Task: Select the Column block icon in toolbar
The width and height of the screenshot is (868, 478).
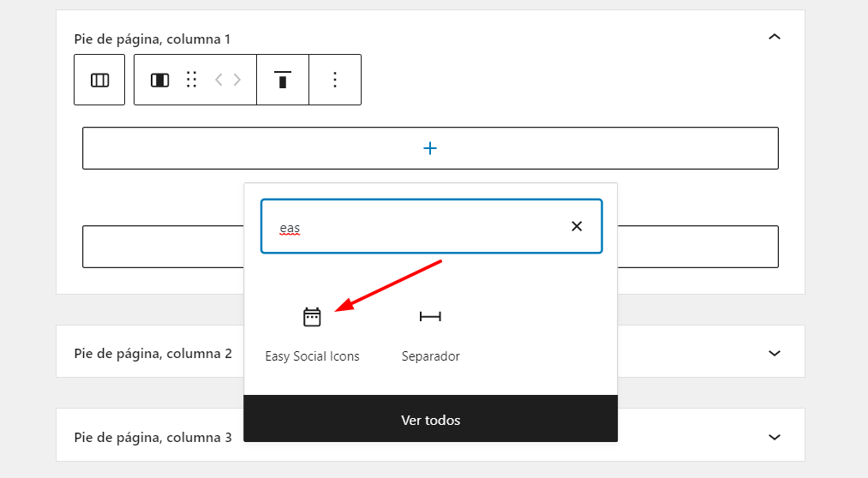Action: 160,81
